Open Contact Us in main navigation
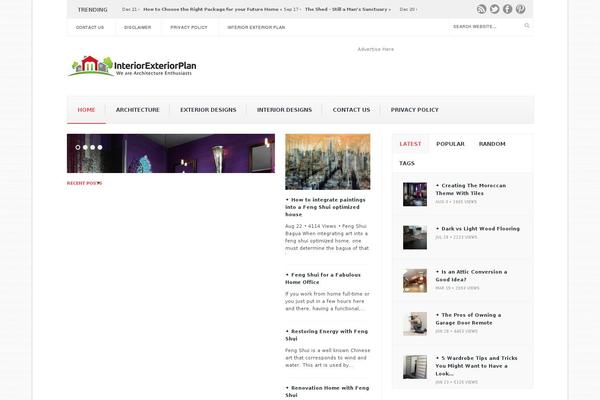The width and height of the screenshot is (600, 400). coord(351,110)
